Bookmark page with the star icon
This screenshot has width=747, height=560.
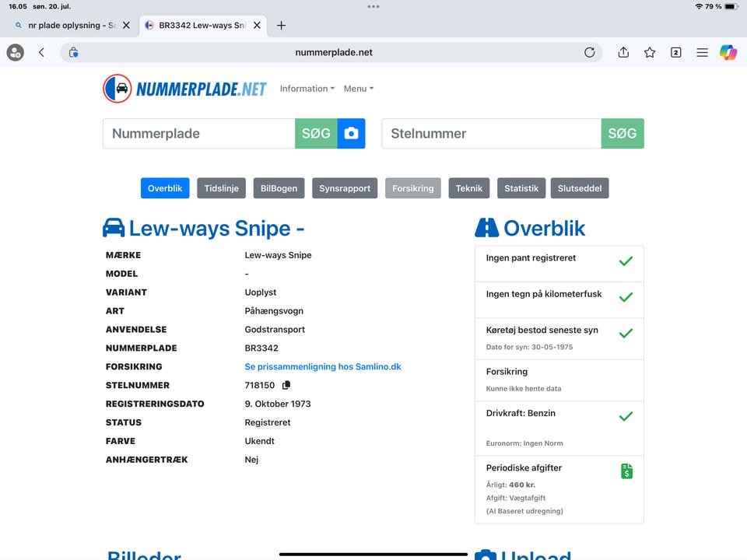(x=649, y=52)
